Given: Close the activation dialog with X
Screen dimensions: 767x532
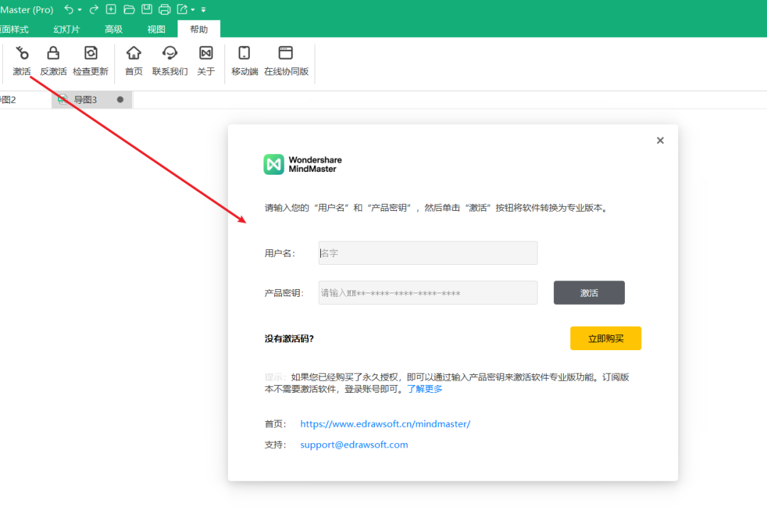Looking at the screenshot, I should coord(660,141).
